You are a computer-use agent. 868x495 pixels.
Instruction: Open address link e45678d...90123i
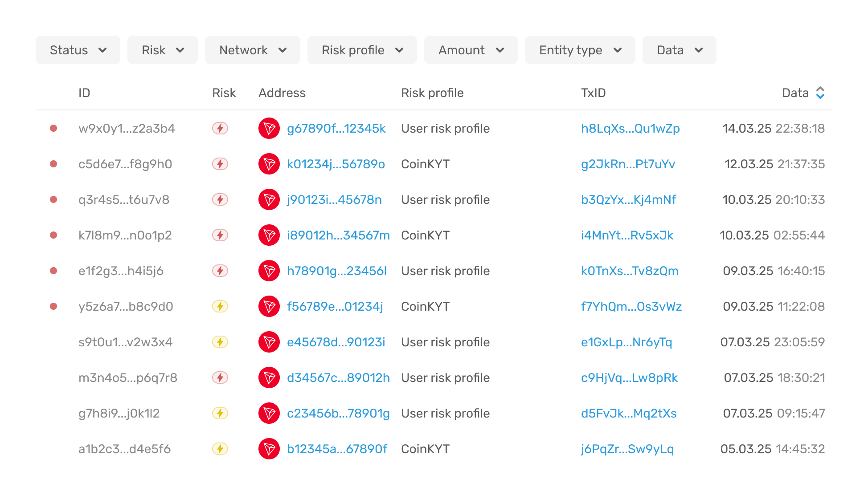tap(336, 342)
